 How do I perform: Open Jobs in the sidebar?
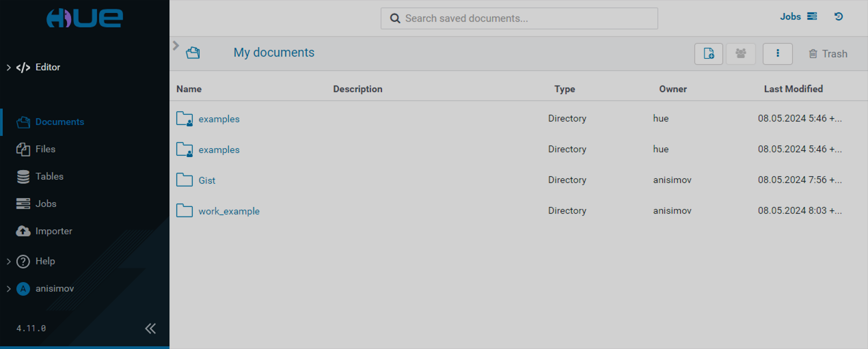pyautogui.click(x=46, y=204)
